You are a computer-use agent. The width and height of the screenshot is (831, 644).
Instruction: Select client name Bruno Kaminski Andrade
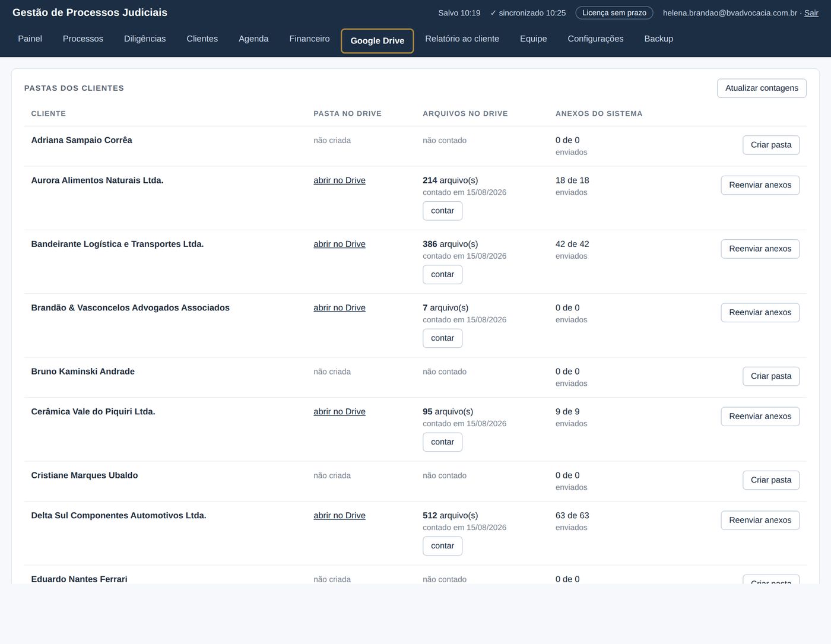(x=83, y=372)
